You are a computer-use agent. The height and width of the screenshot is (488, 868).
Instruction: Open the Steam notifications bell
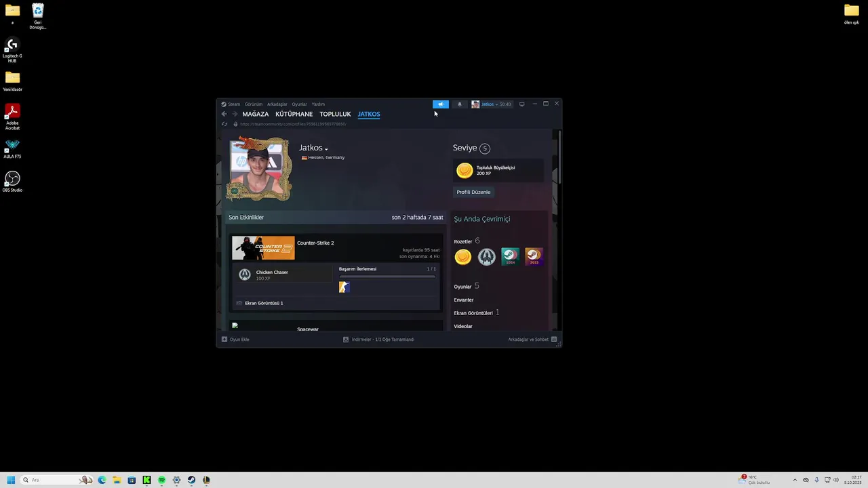point(460,104)
